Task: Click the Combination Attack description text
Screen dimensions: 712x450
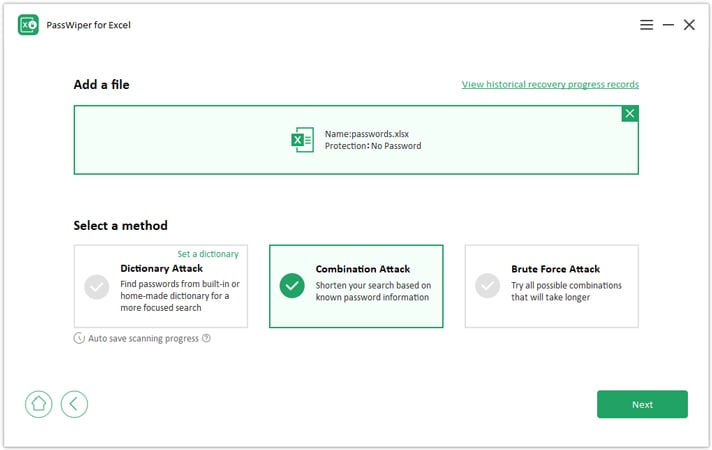Action: point(373,291)
